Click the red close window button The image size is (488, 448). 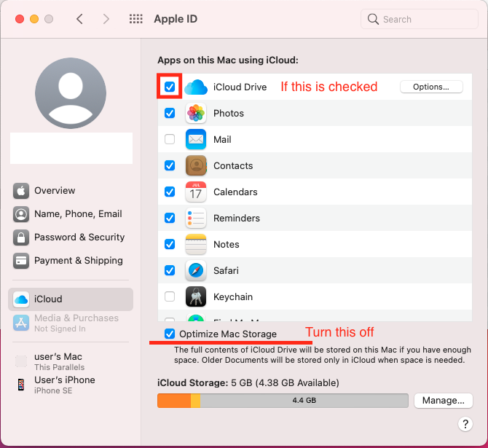20,19
